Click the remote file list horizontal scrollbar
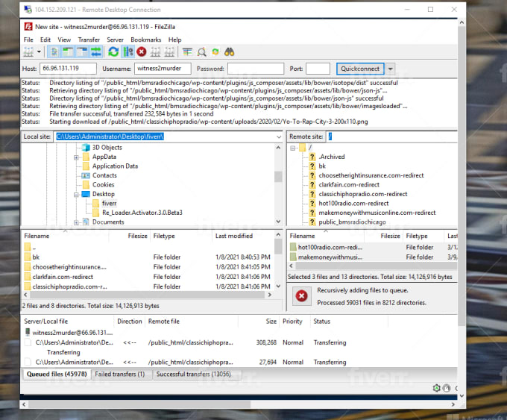This screenshot has height=420, width=507. click(x=377, y=266)
